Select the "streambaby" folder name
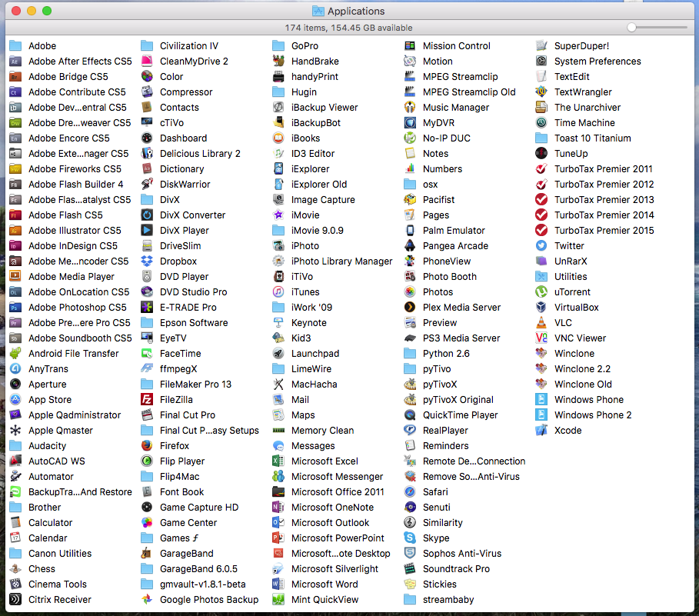Viewport: 699px width, 616px height. click(x=448, y=600)
